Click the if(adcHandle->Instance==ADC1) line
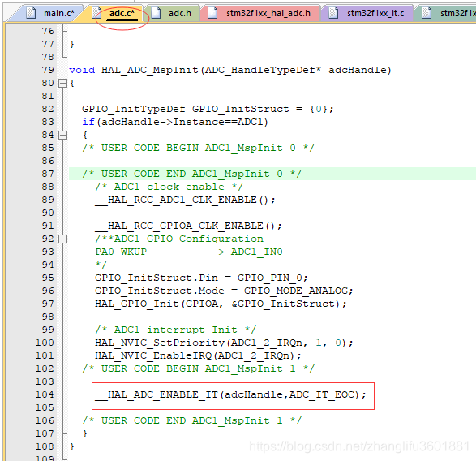Screen dimensions: 476x461 click(x=175, y=122)
